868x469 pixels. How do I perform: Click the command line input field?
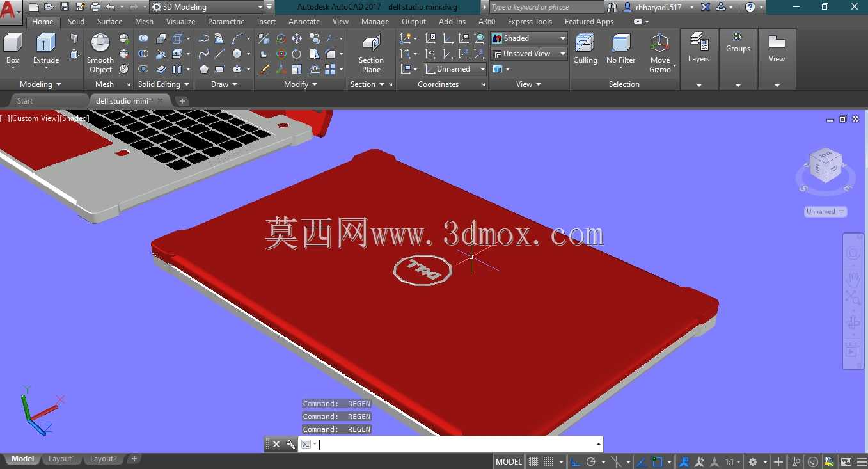click(455, 444)
